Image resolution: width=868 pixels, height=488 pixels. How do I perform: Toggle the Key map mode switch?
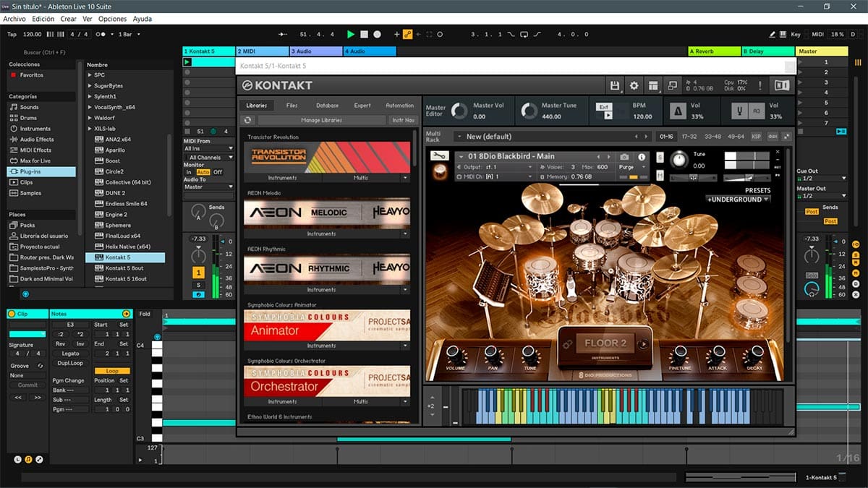(x=796, y=34)
